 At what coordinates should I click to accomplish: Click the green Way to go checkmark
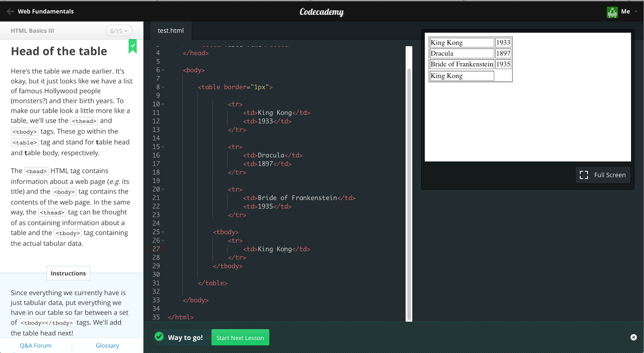point(159,336)
